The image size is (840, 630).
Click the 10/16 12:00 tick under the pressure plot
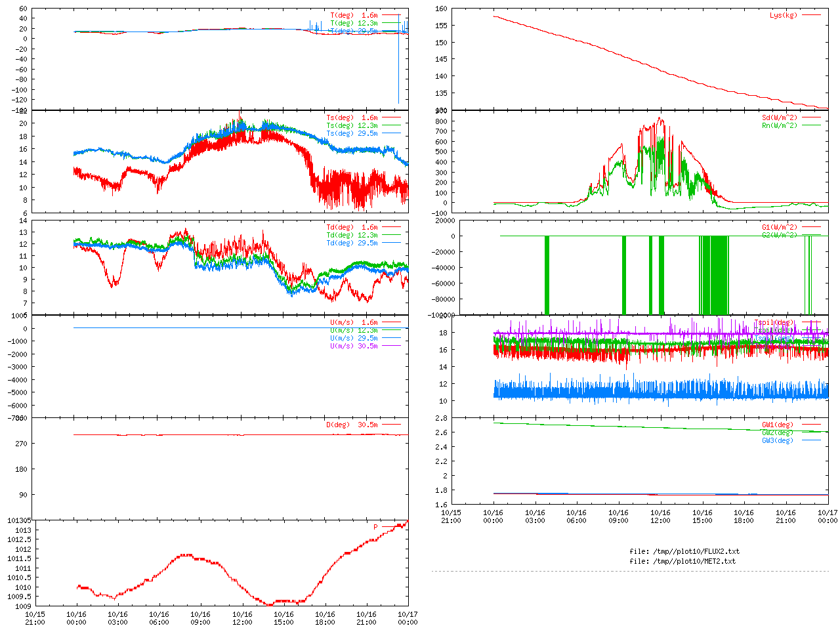(242, 618)
